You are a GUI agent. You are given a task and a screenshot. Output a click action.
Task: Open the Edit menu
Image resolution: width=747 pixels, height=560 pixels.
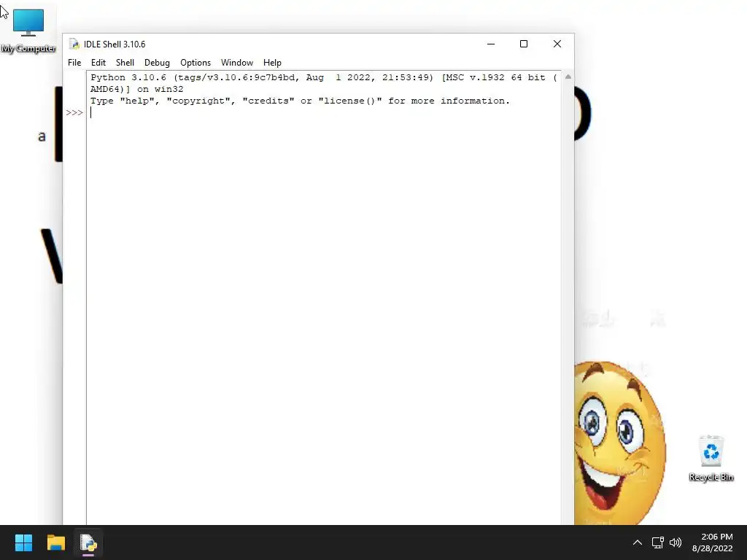[x=98, y=63]
